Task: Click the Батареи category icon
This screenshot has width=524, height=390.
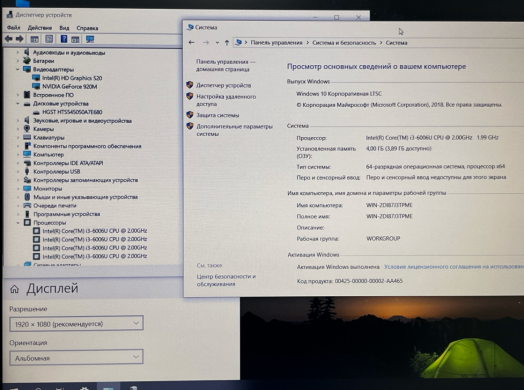Action: click(x=27, y=60)
